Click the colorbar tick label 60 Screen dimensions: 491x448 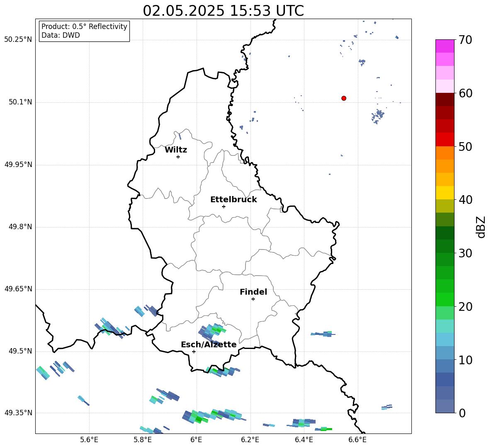tap(465, 93)
